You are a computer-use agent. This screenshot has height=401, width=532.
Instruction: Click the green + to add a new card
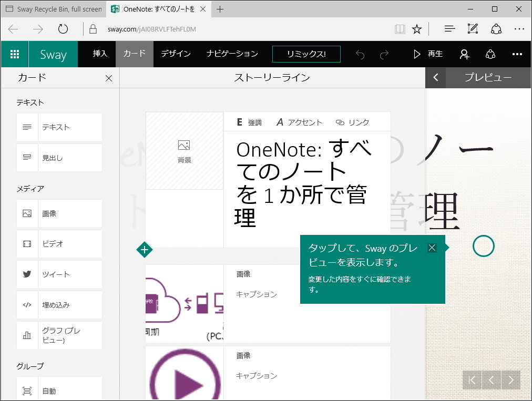(144, 250)
